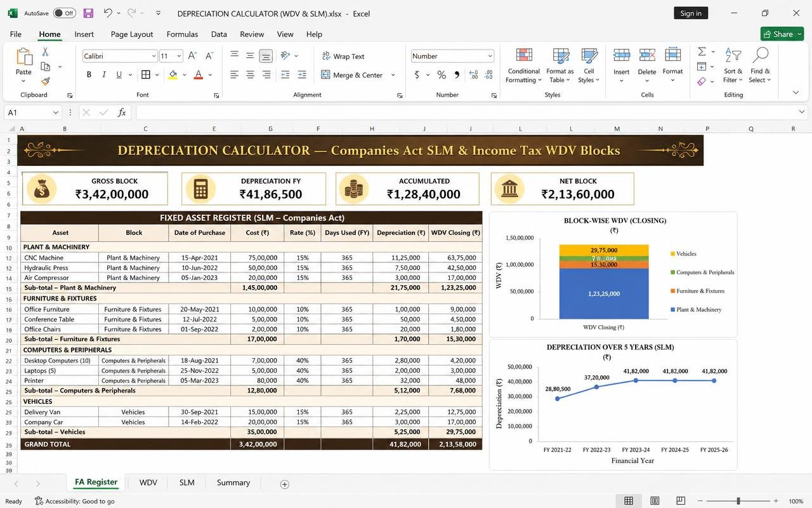Click the yellow Fill Color swatch
This screenshot has width=812, height=508.
click(173, 75)
